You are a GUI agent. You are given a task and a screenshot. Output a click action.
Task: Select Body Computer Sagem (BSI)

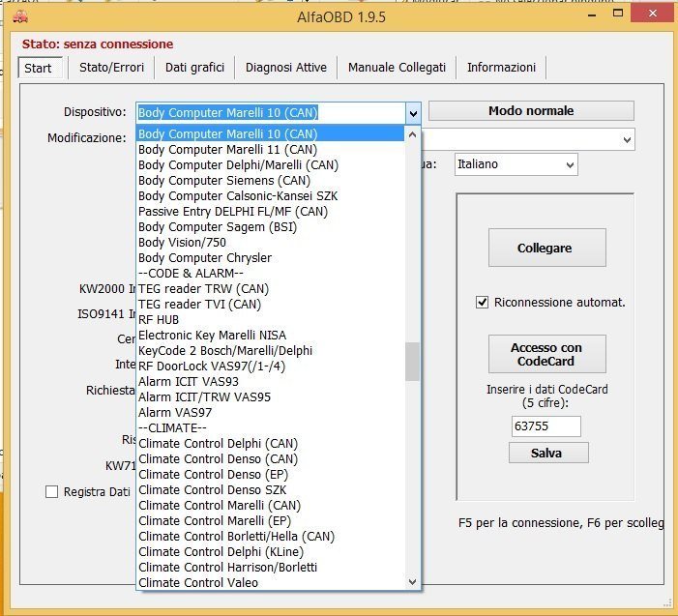tap(270, 227)
